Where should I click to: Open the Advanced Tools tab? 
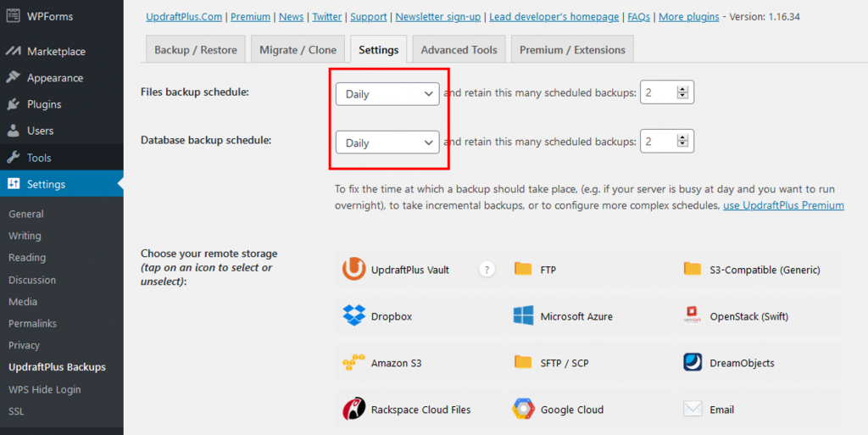pyautogui.click(x=459, y=50)
